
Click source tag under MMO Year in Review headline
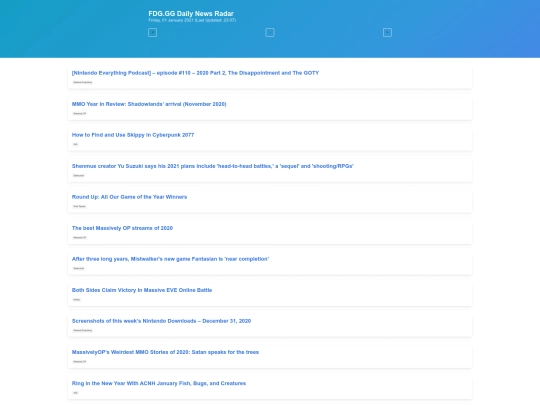(80, 113)
